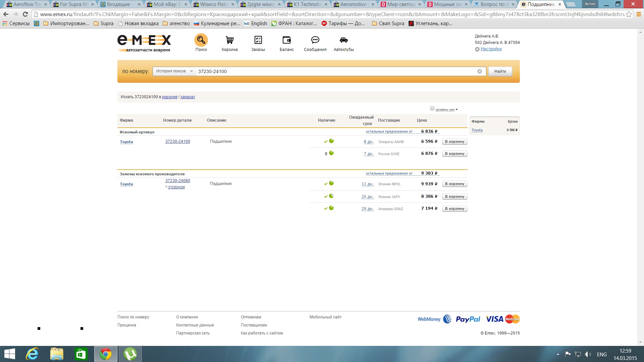Toggle the уровень цен checkbox
The height and width of the screenshot is (362, 644).
click(x=432, y=109)
